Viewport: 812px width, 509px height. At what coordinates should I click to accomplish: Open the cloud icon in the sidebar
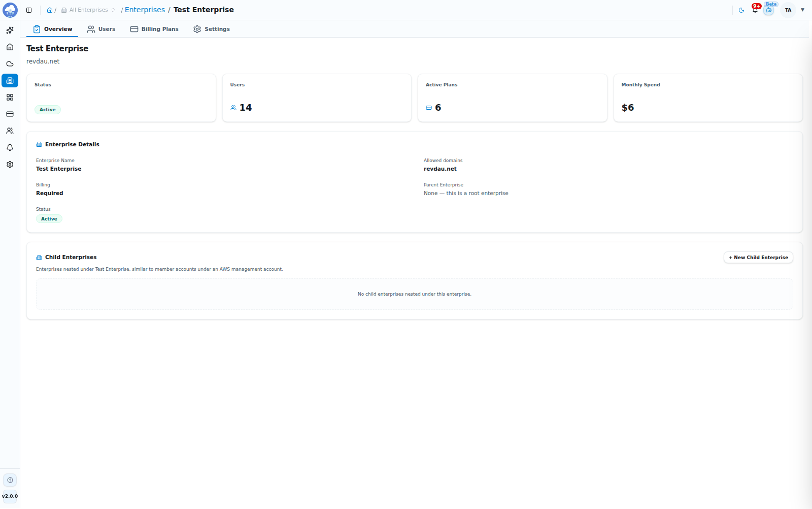coord(10,64)
